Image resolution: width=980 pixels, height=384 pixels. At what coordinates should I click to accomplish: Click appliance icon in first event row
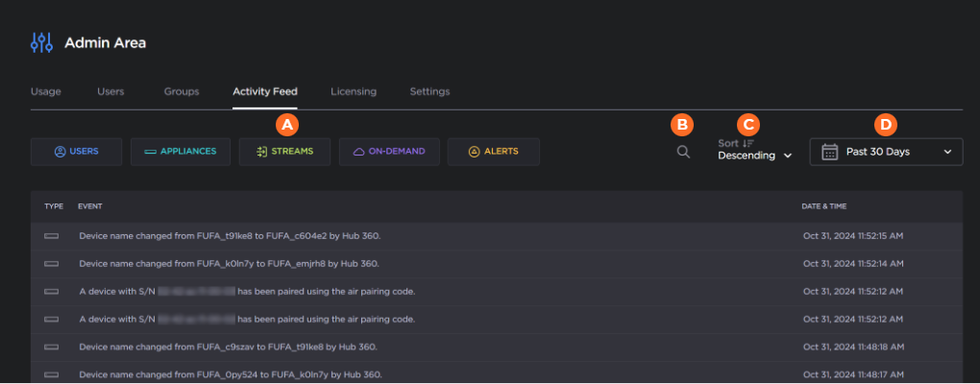coord(51,235)
